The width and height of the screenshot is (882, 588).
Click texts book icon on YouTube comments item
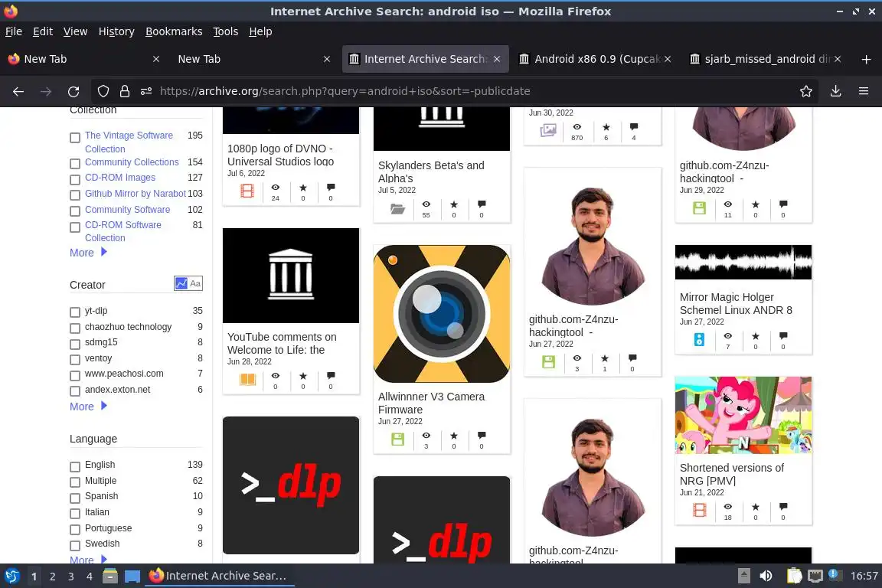point(247,379)
